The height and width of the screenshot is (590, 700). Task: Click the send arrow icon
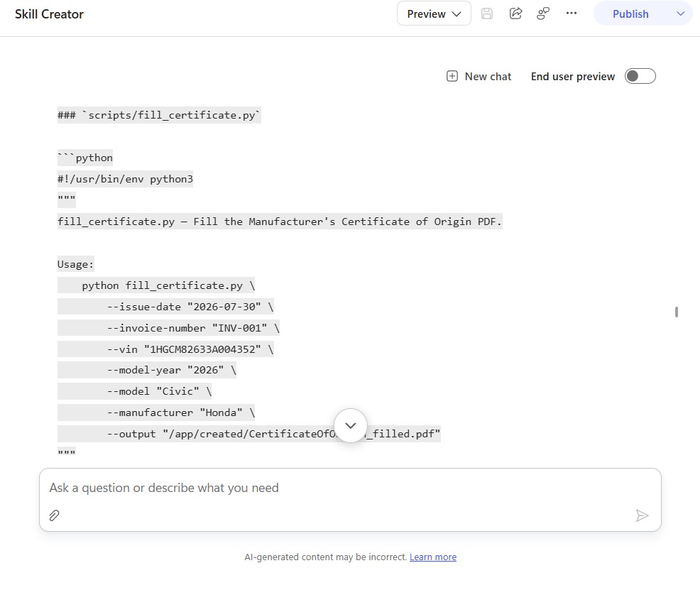pyautogui.click(x=642, y=515)
